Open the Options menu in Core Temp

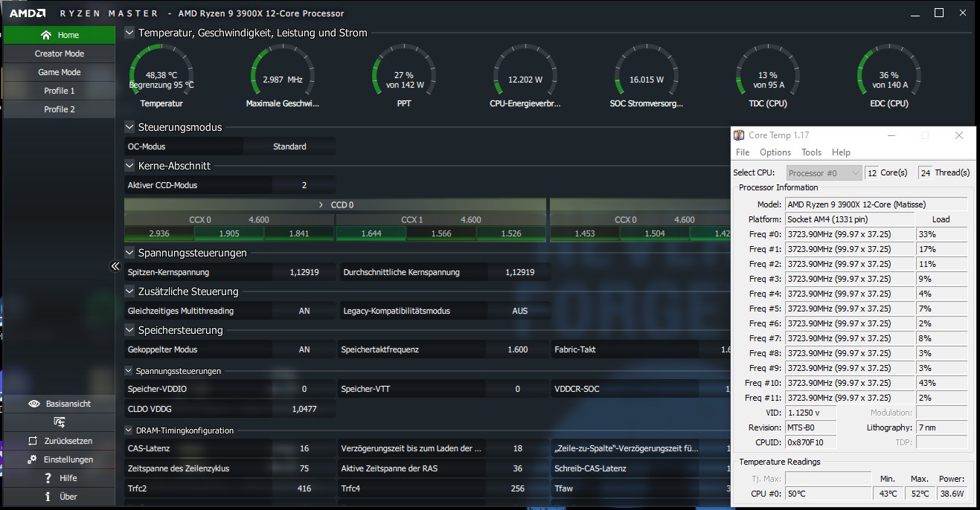click(x=775, y=152)
